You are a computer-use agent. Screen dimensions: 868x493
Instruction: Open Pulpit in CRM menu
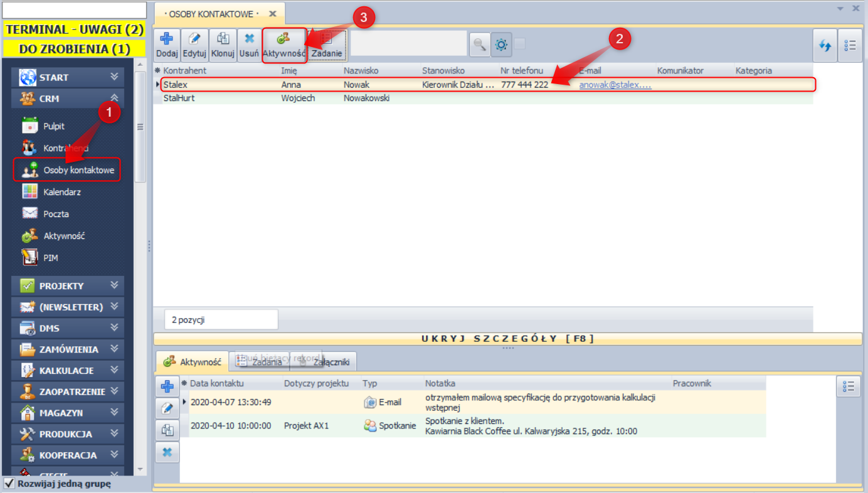point(54,126)
